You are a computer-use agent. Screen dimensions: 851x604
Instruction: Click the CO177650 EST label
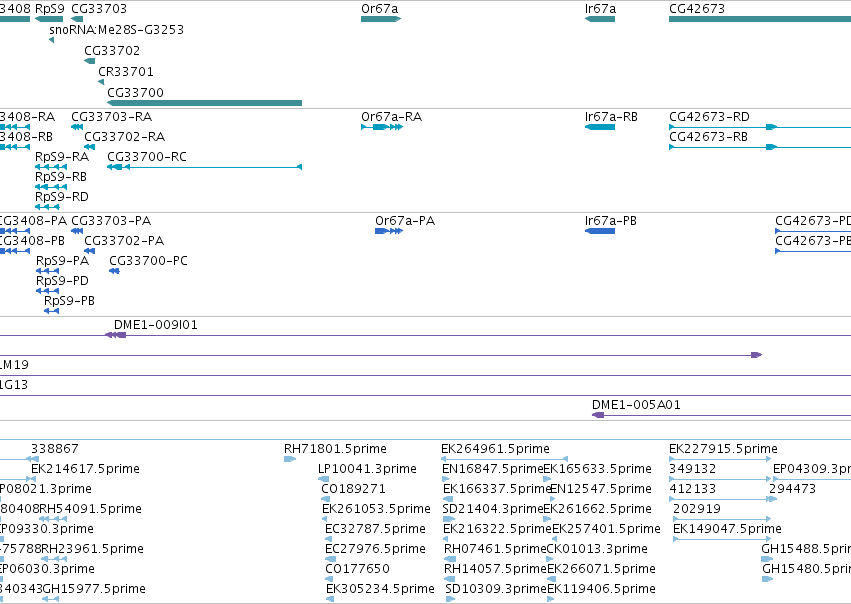click(x=358, y=569)
